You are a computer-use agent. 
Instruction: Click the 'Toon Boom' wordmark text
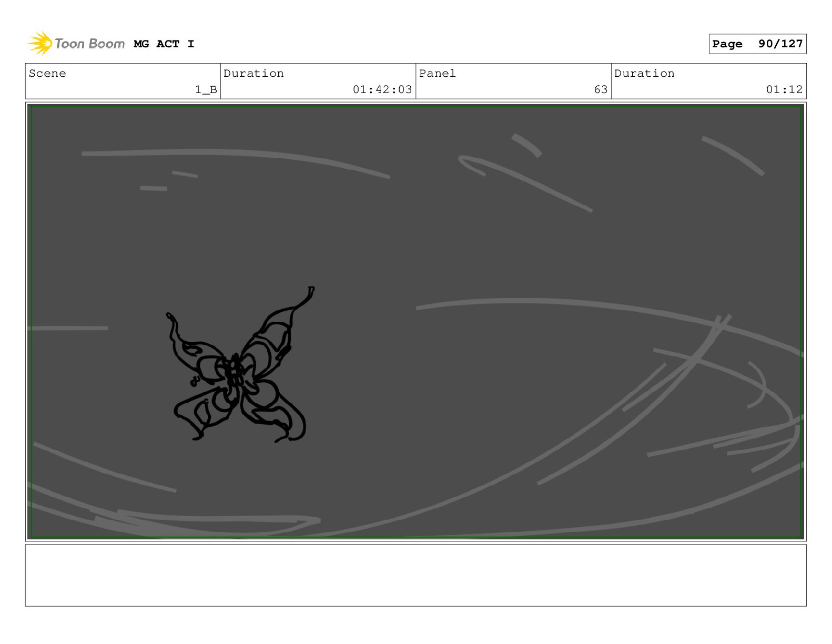pyautogui.click(x=90, y=44)
